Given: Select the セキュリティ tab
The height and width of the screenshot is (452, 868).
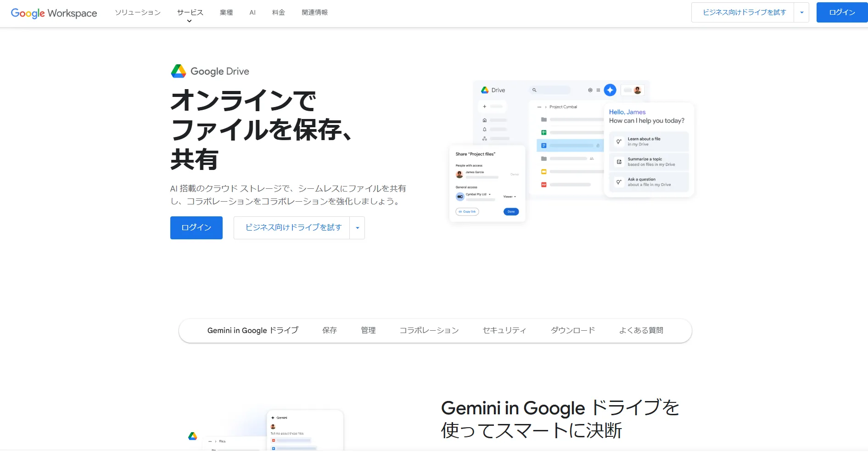Looking at the screenshot, I should click(x=504, y=330).
